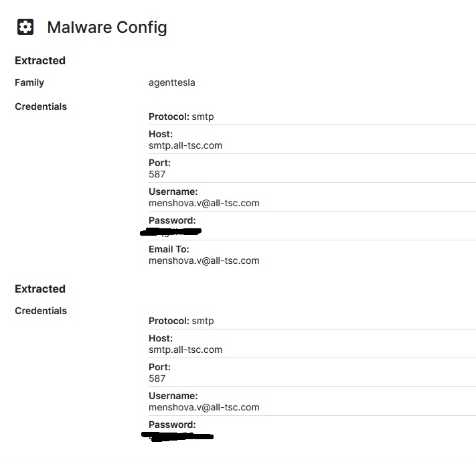Viewport: 476px width, 462px height.
Task: Select first port value 587
Action: click(157, 174)
